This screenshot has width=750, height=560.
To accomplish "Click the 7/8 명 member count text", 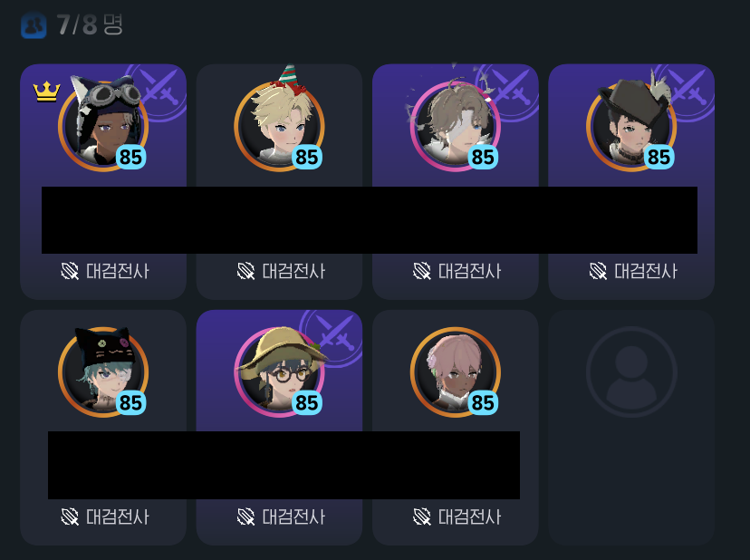I will 90,24.
